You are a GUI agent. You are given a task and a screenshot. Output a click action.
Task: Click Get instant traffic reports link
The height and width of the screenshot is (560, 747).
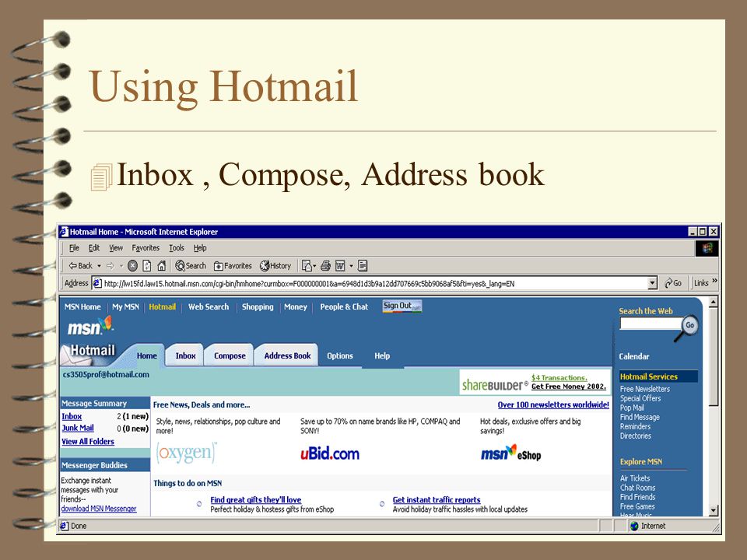(x=437, y=499)
